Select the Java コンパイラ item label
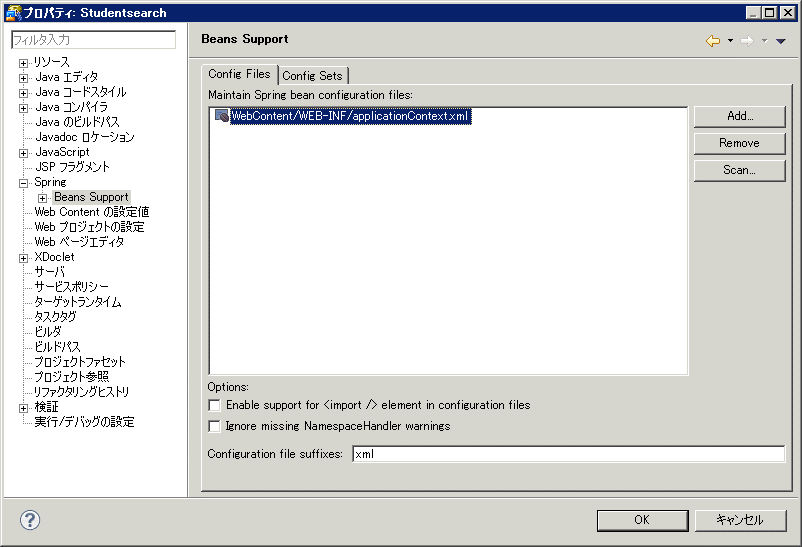Image resolution: width=802 pixels, height=547 pixels. click(x=72, y=107)
